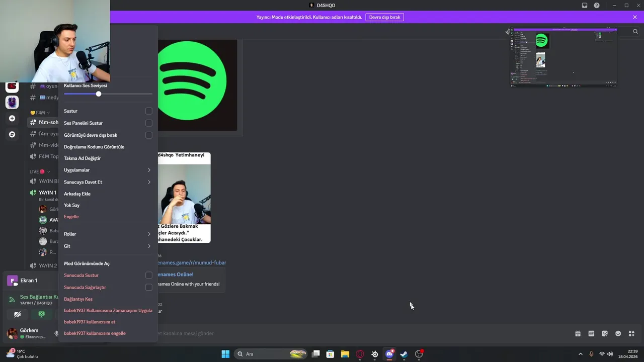This screenshot has width=644, height=362.
Task: Join the YAYIN 2 voice channel
Action: [x=43, y=265]
